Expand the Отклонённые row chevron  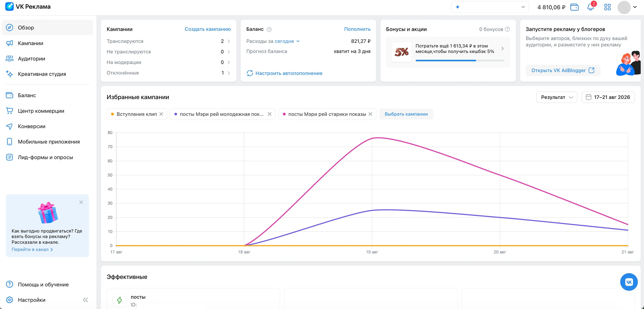coord(229,73)
